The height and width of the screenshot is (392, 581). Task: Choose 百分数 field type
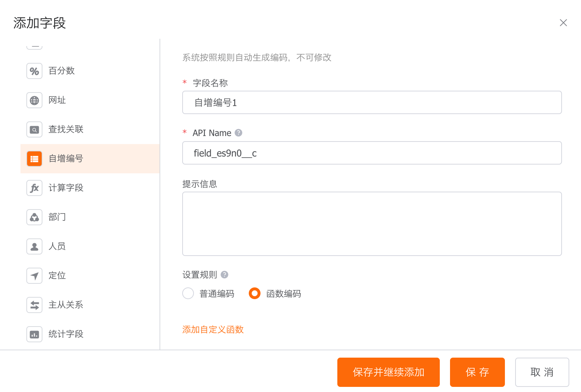click(90, 71)
